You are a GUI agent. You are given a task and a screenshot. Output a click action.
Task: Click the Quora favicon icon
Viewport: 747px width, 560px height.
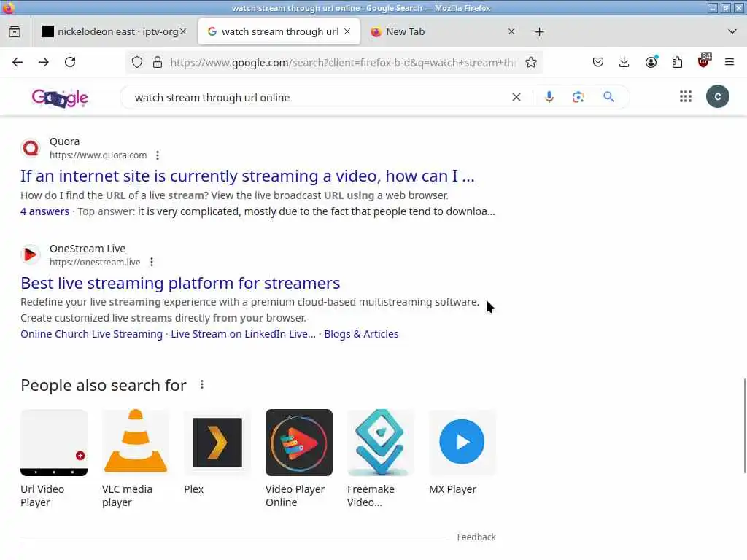click(31, 148)
